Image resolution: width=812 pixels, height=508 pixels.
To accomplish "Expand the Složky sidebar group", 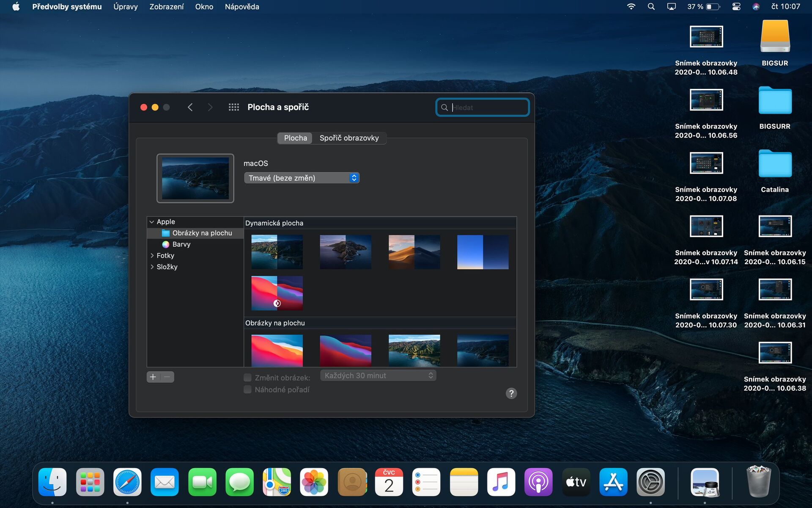I will tap(152, 267).
